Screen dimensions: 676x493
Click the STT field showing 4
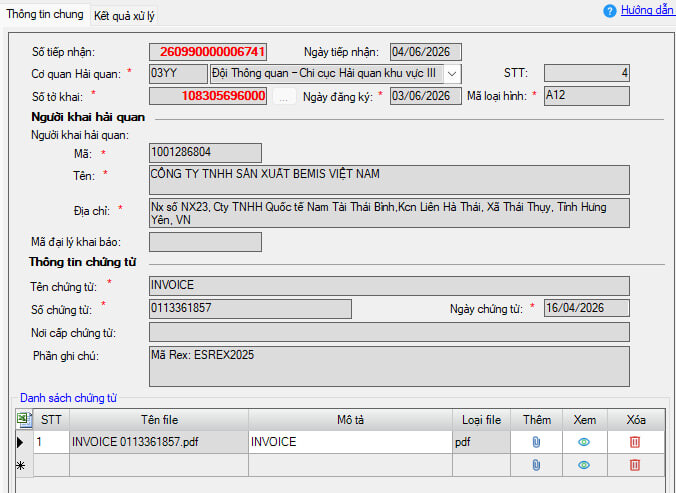pos(586,73)
